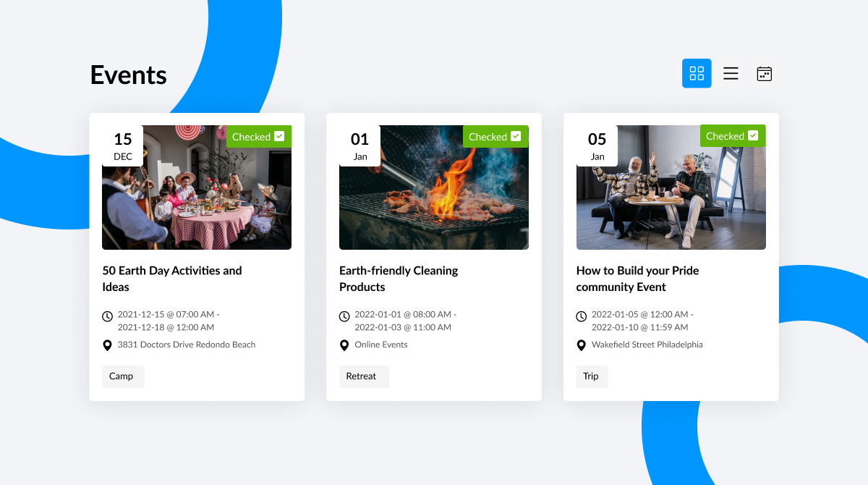Open 50 Earth Day Activities and Ideas
868x485 pixels.
(172, 279)
